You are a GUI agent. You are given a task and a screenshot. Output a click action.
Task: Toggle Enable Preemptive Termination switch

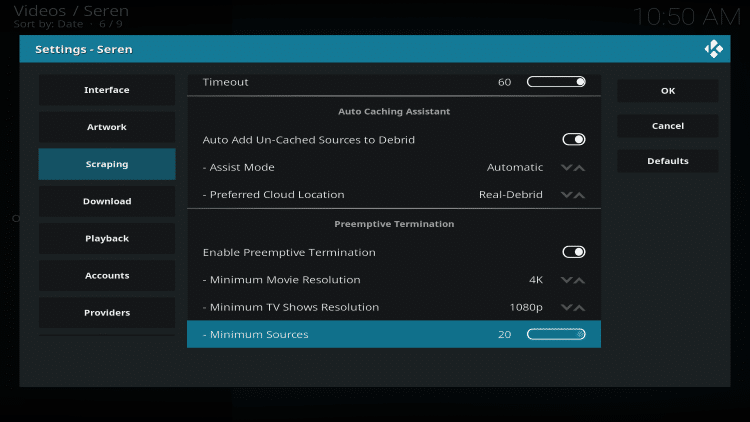pyautogui.click(x=574, y=252)
